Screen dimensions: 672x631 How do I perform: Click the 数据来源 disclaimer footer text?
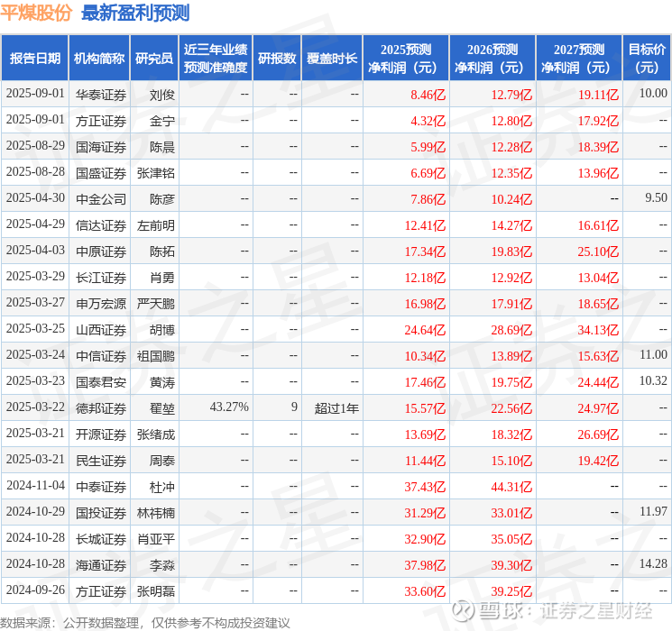point(145,622)
